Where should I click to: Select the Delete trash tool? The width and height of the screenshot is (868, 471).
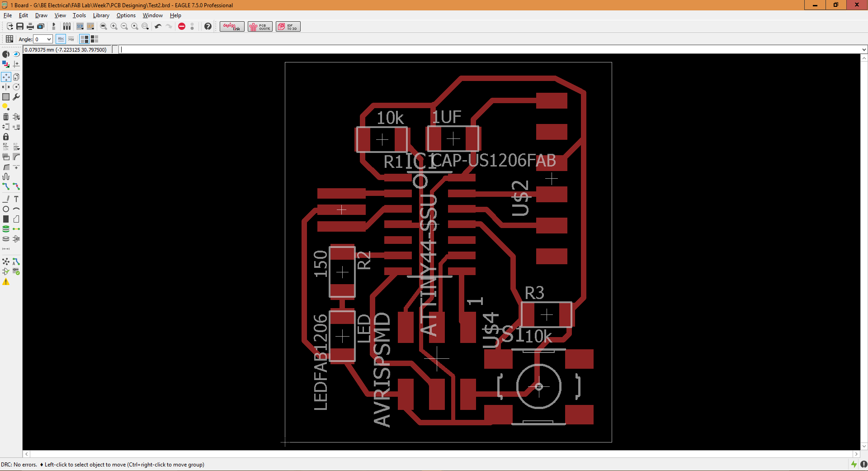[6, 117]
